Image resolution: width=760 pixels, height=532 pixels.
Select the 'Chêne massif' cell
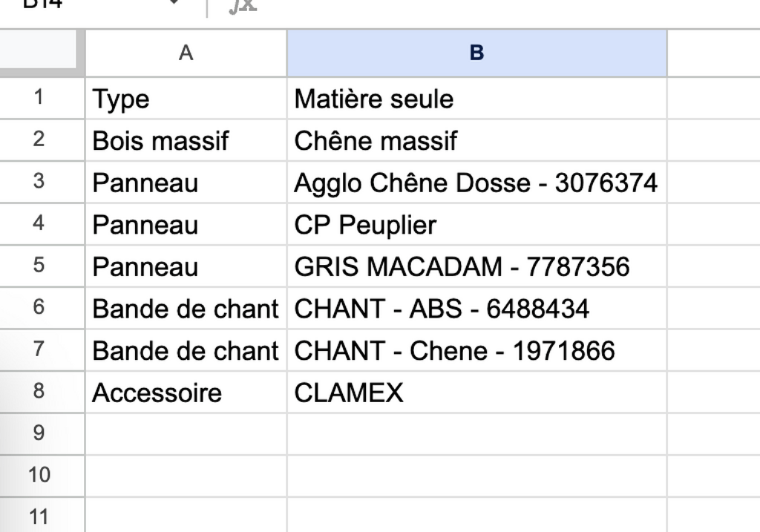pos(477,140)
